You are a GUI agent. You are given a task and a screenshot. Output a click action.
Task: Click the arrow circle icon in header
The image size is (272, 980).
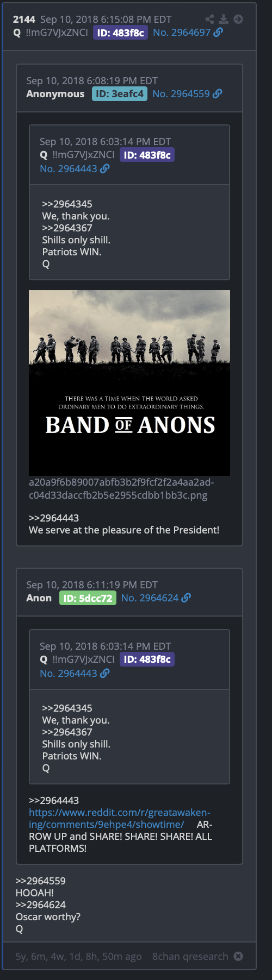coord(238,20)
